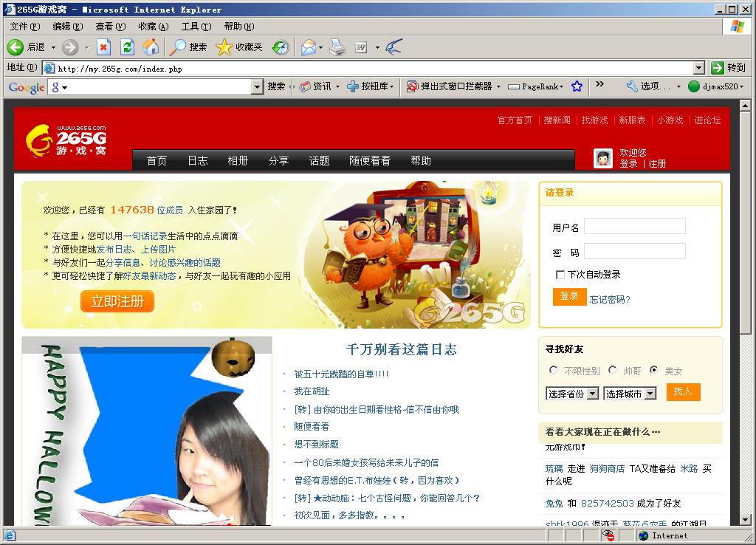The width and height of the screenshot is (756, 545).
Task: Click the user avatar icon in header
Action: (x=602, y=158)
